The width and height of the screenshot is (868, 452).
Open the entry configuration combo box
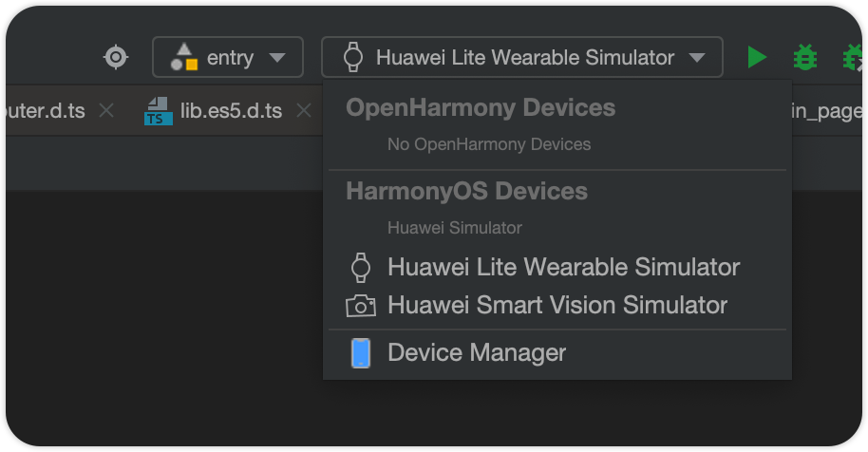point(228,57)
